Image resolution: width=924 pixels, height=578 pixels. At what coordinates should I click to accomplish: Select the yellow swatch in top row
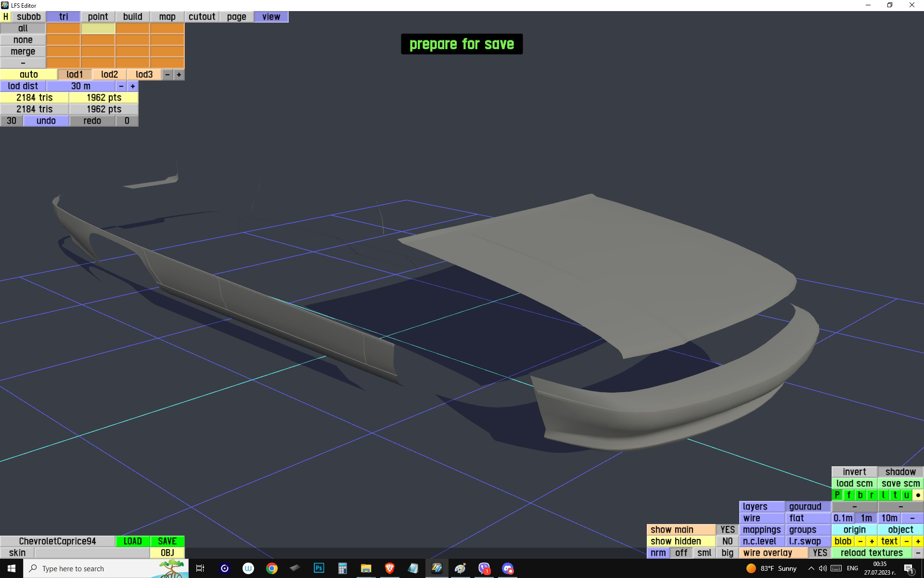(98, 28)
